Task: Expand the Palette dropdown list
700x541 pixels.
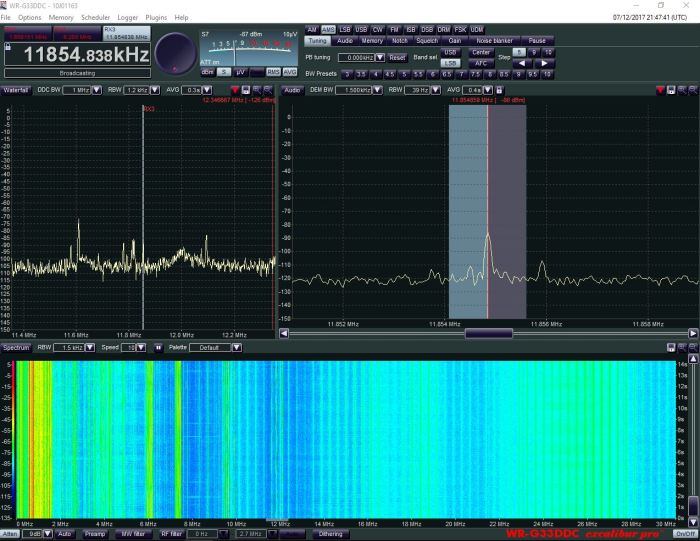Action: click(x=237, y=348)
